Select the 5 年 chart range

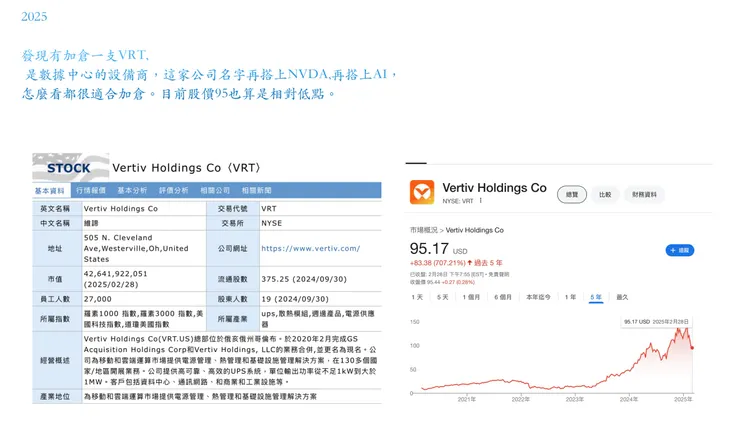click(x=596, y=297)
